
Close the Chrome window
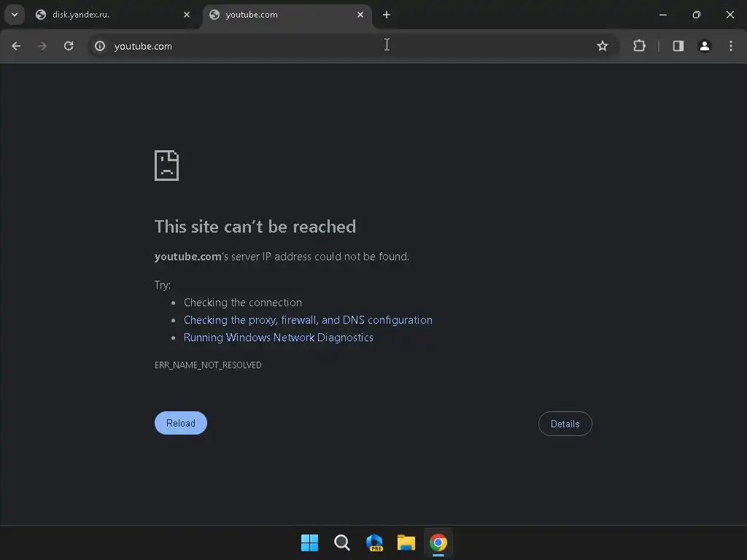729,15
